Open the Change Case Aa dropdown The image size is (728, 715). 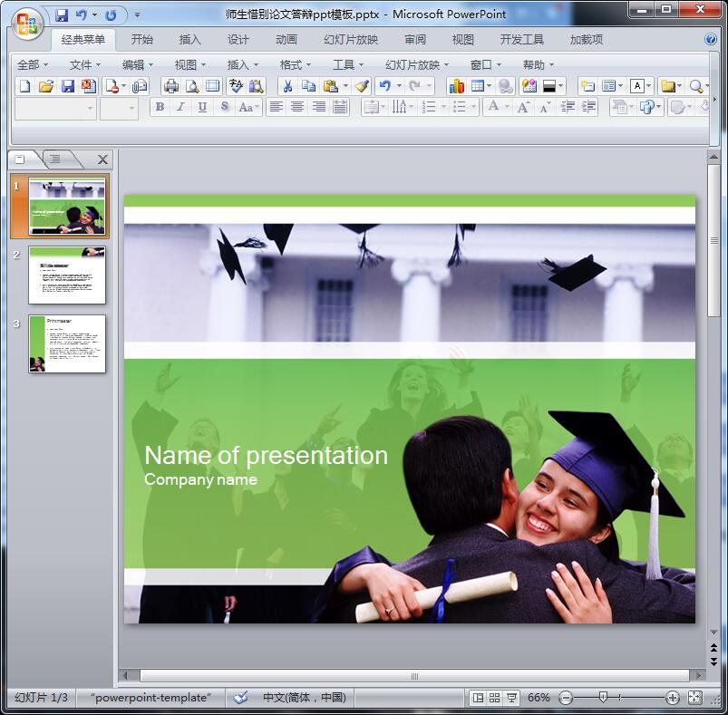248,108
